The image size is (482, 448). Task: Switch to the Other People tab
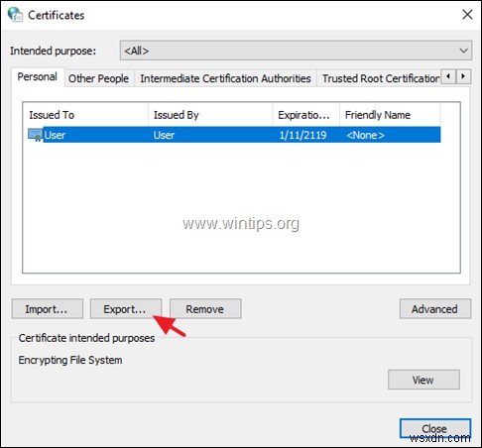[98, 78]
